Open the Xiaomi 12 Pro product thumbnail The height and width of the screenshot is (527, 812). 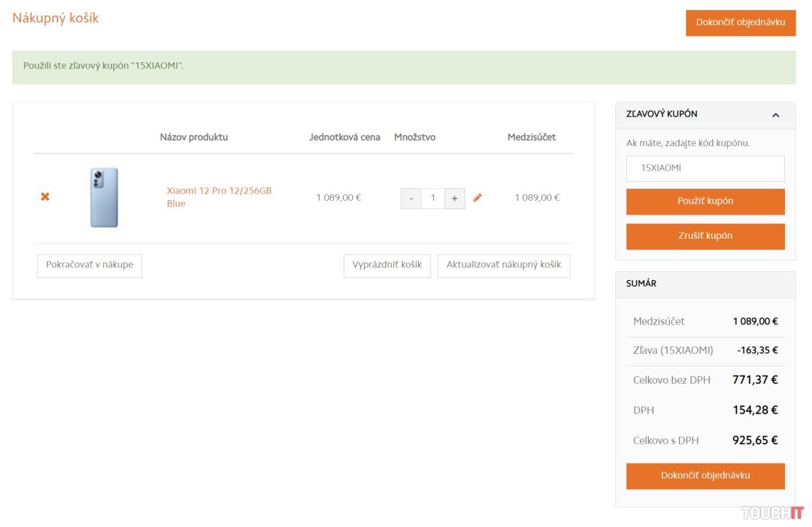(x=104, y=198)
